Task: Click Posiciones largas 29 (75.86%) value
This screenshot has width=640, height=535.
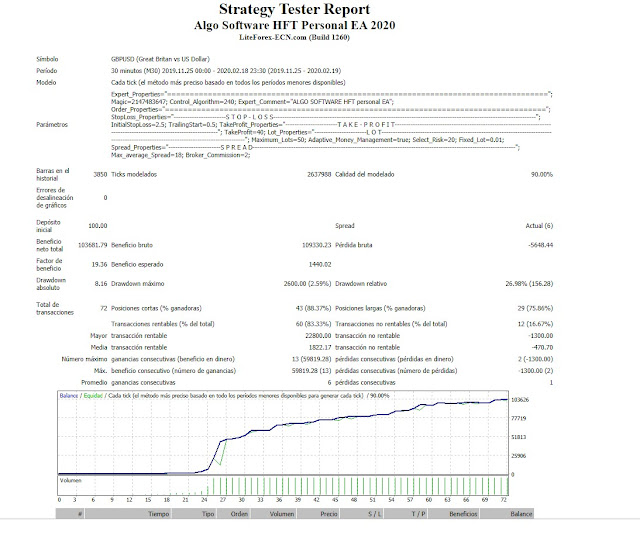Action: tap(535, 308)
